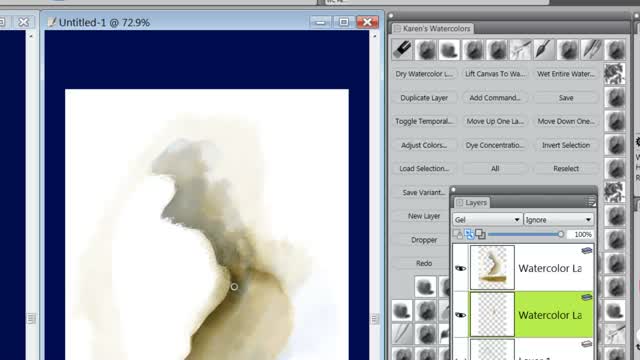Click the overlapping squares icon in Layers panel
The height and width of the screenshot is (360, 640).
[x=480, y=234]
